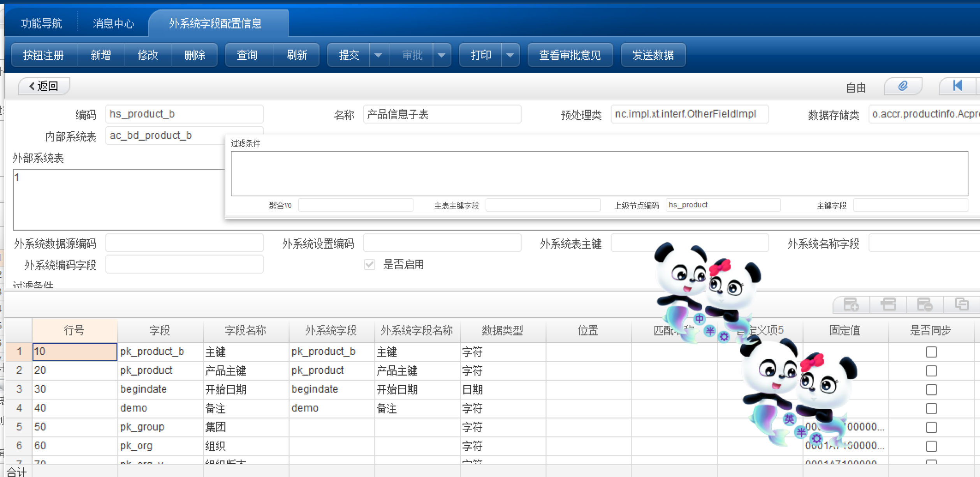Check 是否同步 for begindate row

coord(931,390)
